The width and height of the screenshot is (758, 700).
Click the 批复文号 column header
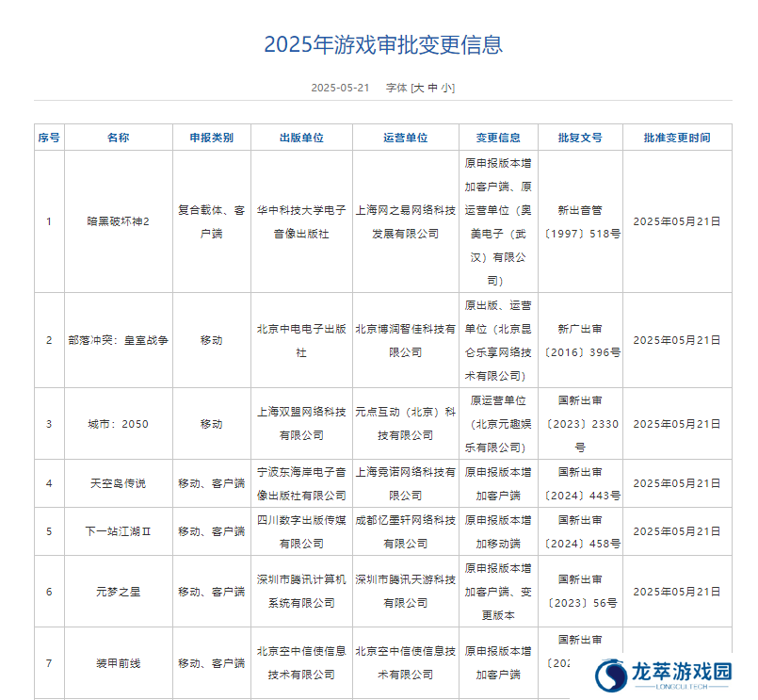[580, 138]
